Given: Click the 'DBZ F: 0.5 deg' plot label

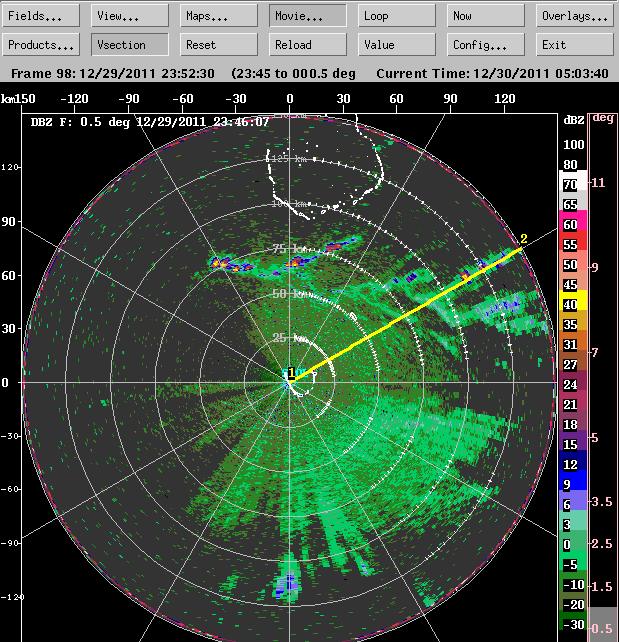Looking at the screenshot, I should click(x=150, y=122).
